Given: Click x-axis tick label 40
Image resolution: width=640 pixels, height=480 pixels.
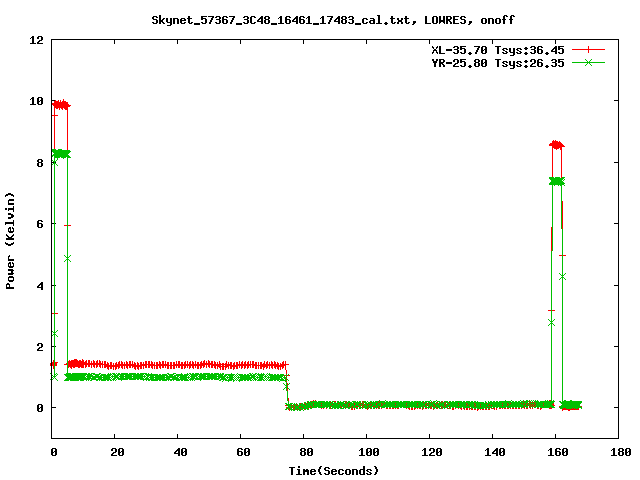Looking at the screenshot, I should (180, 452).
